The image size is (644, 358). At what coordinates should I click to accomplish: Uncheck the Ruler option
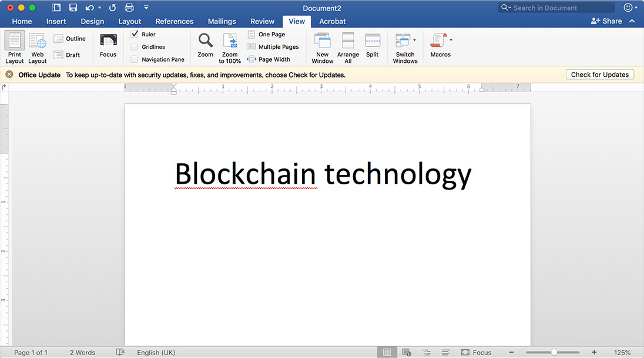pyautogui.click(x=135, y=33)
